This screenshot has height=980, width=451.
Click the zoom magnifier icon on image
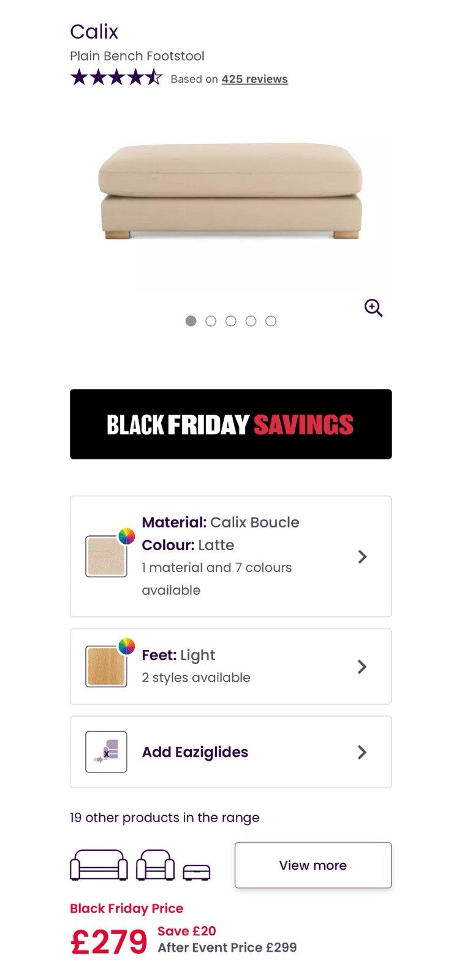coord(373,307)
